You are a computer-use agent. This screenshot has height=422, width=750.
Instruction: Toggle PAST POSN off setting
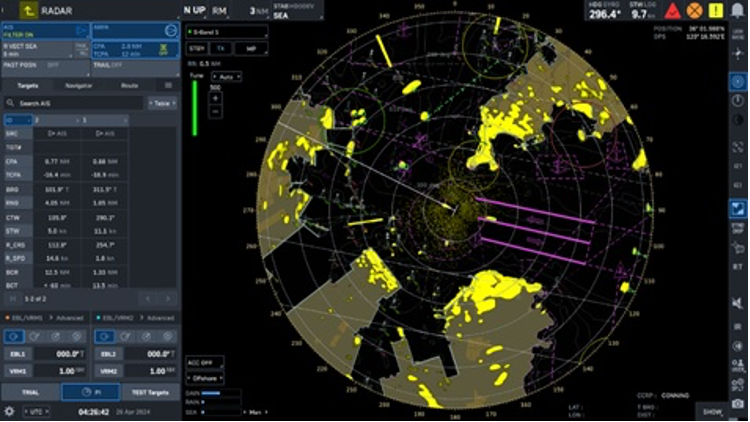45,68
